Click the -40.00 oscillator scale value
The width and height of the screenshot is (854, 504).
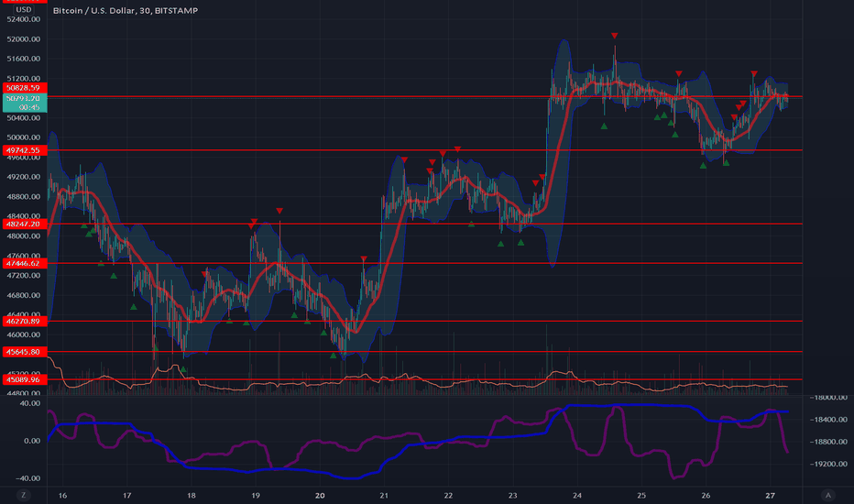[x=27, y=478]
